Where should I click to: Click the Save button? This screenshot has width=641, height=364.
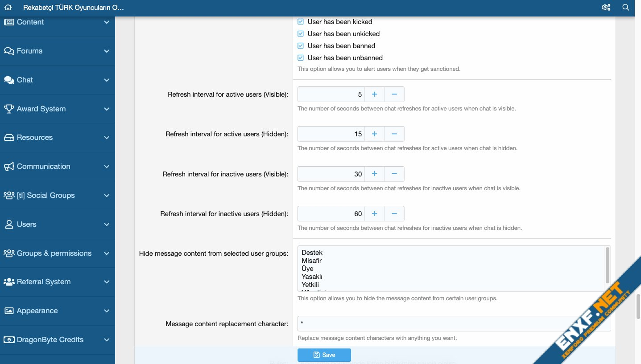(324, 355)
